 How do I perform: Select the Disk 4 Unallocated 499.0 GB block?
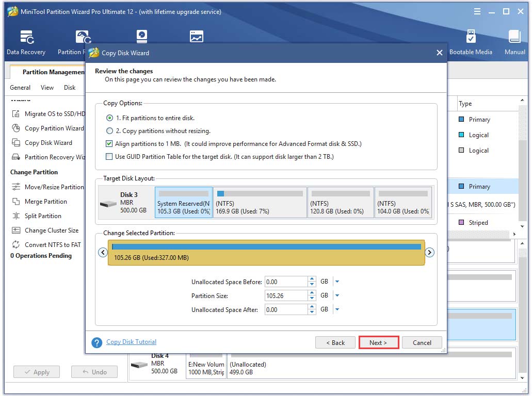pyautogui.click(x=372, y=364)
